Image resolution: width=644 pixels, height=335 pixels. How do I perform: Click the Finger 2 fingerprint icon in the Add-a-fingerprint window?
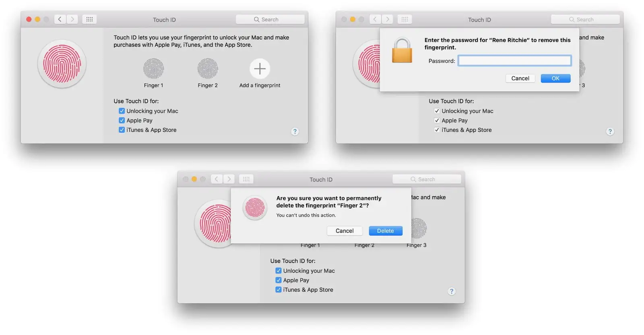208,69
